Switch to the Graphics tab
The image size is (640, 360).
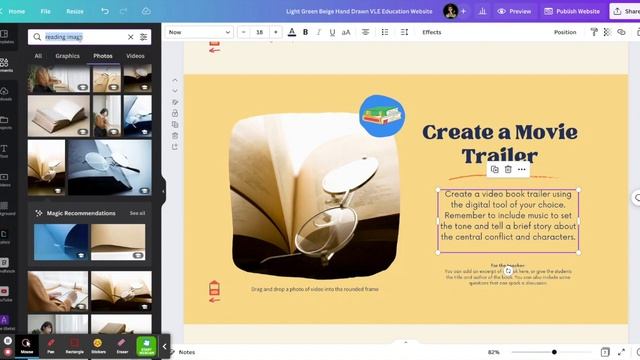pyautogui.click(x=68, y=56)
